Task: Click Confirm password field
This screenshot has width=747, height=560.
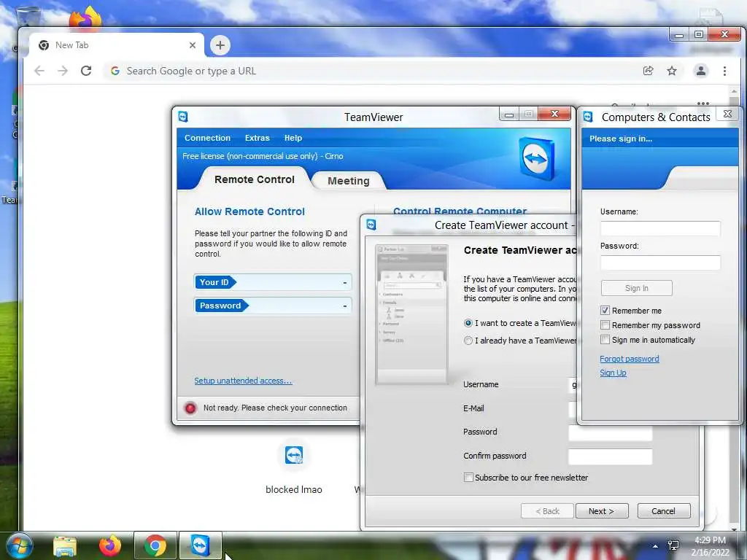Action: pyautogui.click(x=611, y=456)
